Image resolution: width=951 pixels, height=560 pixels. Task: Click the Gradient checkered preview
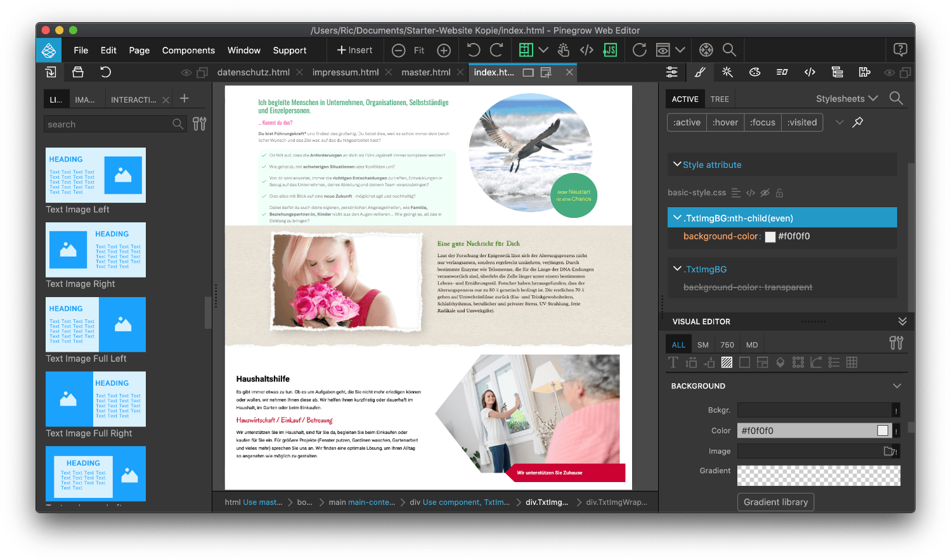pyautogui.click(x=818, y=476)
